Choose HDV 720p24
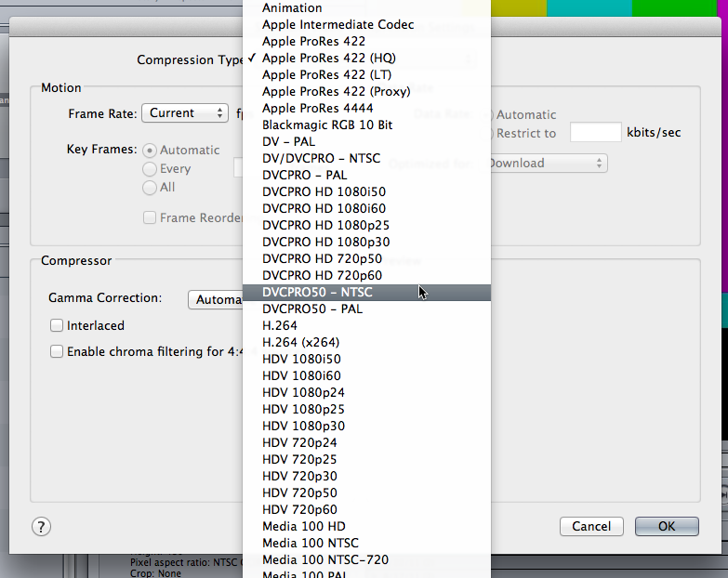 (x=366, y=442)
